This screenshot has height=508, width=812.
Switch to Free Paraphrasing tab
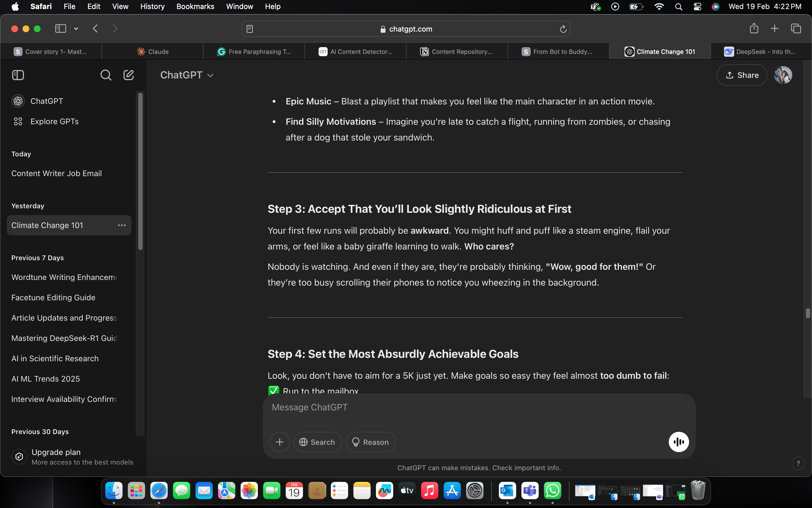(x=254, y=52)
